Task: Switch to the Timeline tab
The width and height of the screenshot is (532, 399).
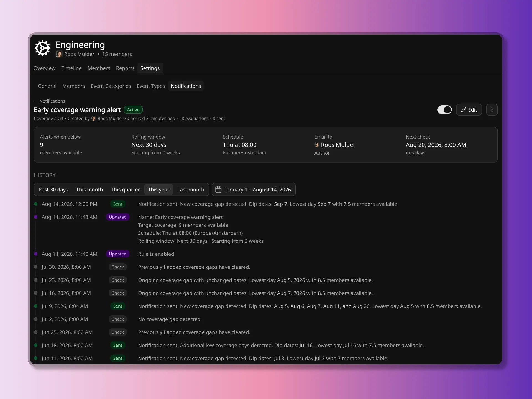Action: pos(71,68)
